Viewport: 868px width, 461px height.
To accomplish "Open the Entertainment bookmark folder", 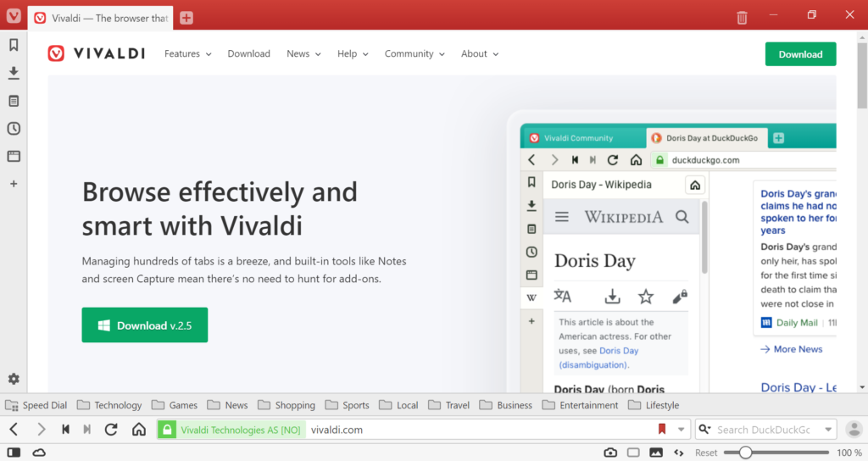I will coord(580,405).
